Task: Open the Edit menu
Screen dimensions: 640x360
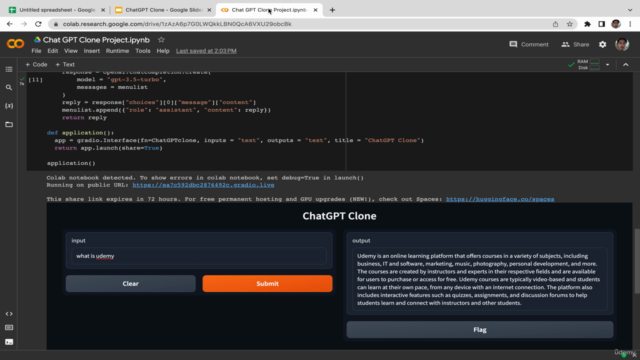Action: [x=53, y=51]
